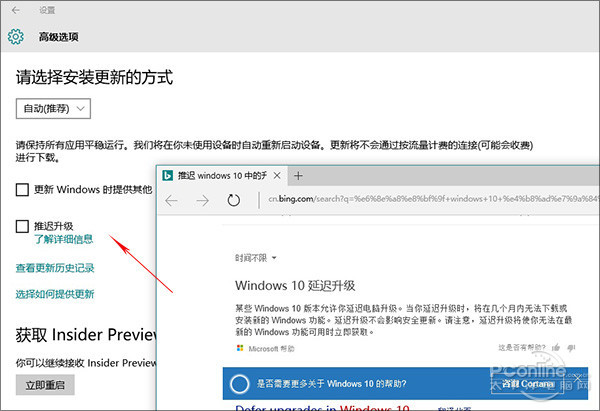Check 更新 Windows 时提供其他 checkbox

[22, 189]
